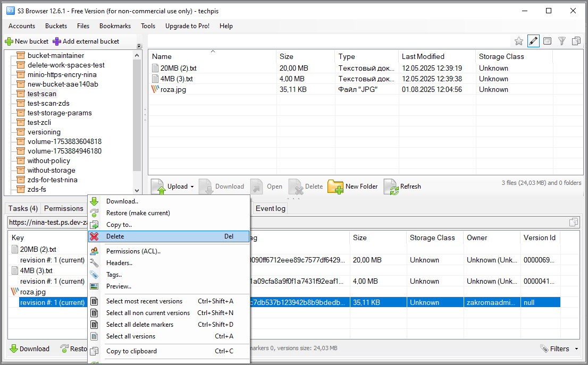Click the copy path icon at top right

tap(576, 41)
